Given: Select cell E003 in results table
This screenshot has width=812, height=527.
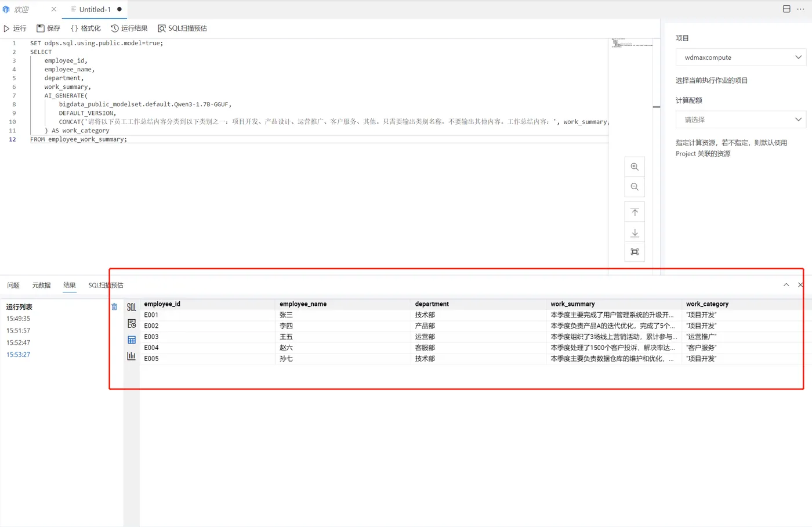Looking at the screenshot, I should [208, 337].
